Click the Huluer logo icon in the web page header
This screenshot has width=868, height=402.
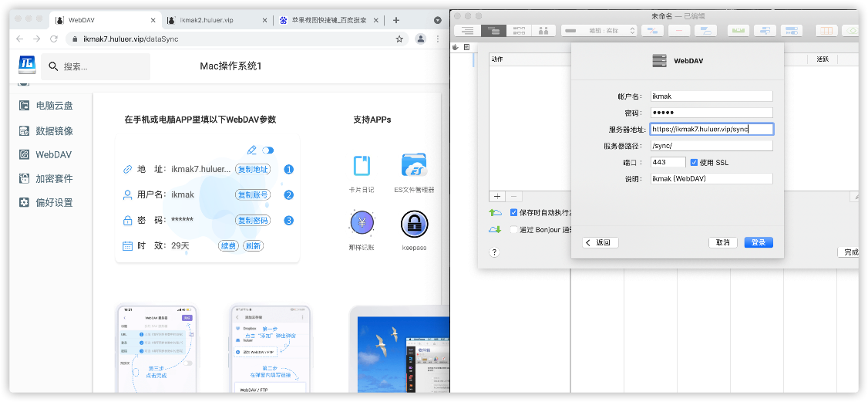coord(27,66)
